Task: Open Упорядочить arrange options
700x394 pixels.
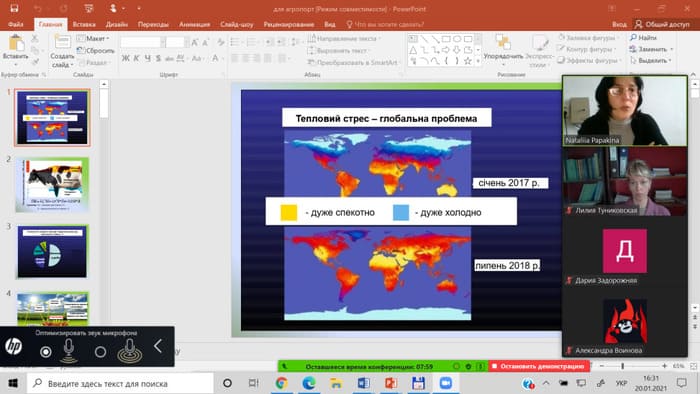Action: (503, 49)
